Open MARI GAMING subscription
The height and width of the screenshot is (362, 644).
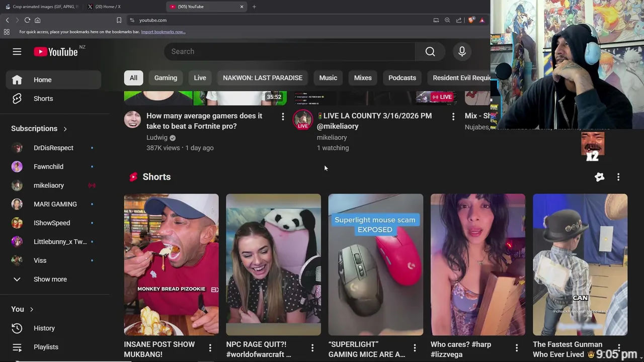[54, 204]
